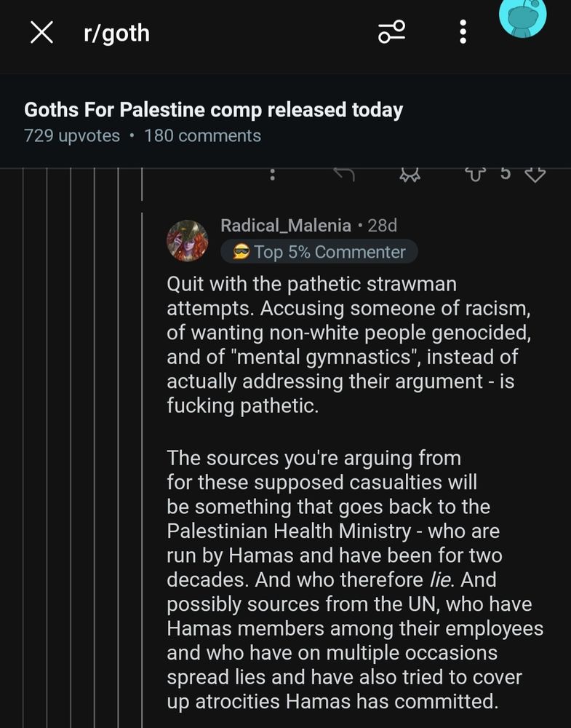Tap the 729 upvotes count
The image size is (571, 728).
tap(71, 136)
